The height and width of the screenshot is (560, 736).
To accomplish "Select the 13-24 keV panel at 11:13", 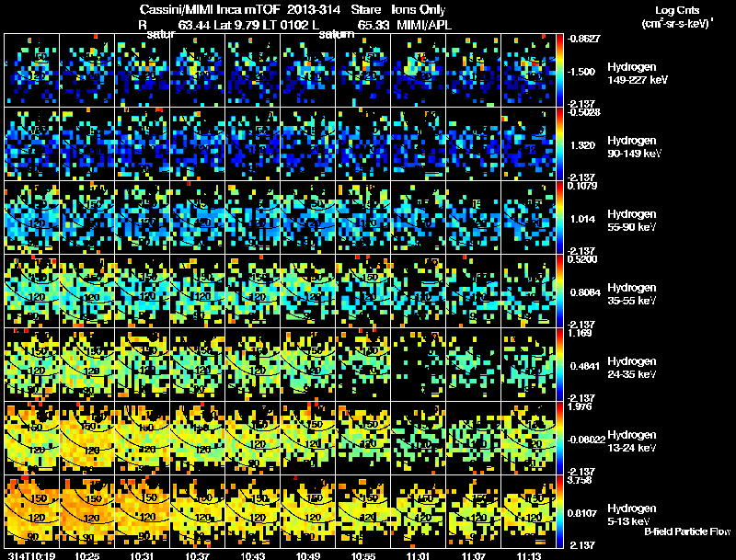I will (x=528, y=439).
